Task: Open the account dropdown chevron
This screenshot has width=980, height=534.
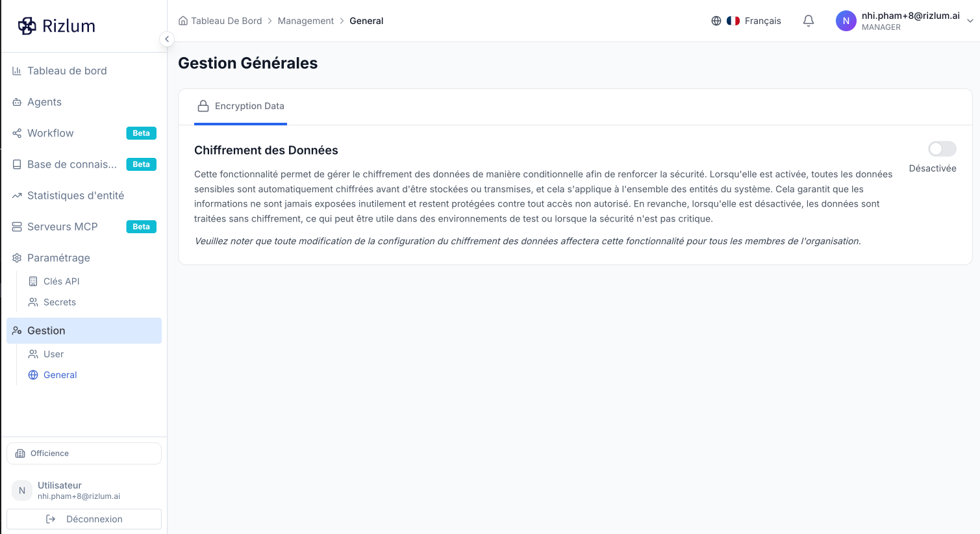Action: 970,21
